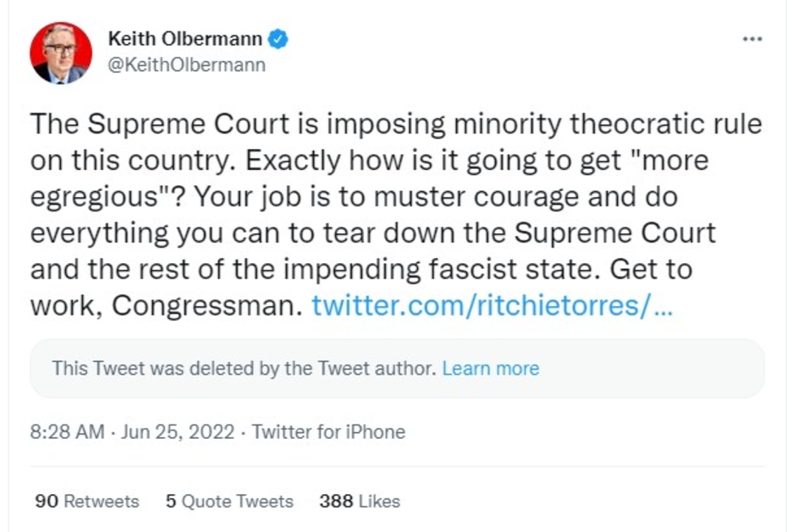Visit the @KeithOlbermann handle link
The width and height of the screenshot is (787, 532).
[186, 64]
